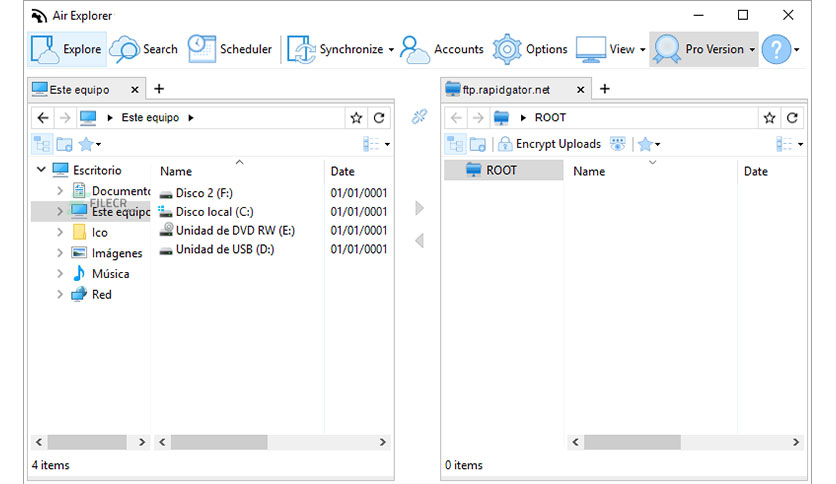The height and width of the screenshot is (484, 836).
Task: Expand the Ico folder node
Action: point(60,232)
